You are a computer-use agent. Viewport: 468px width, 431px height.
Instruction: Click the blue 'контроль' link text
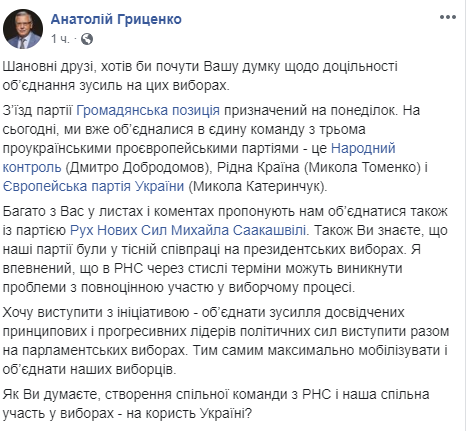click(32, 167)
